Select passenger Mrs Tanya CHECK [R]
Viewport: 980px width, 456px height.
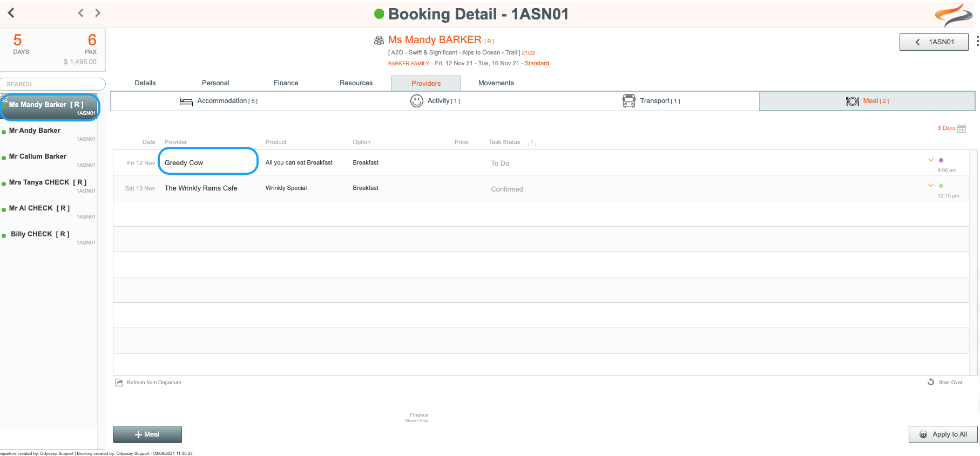click(x=49, y=186)
